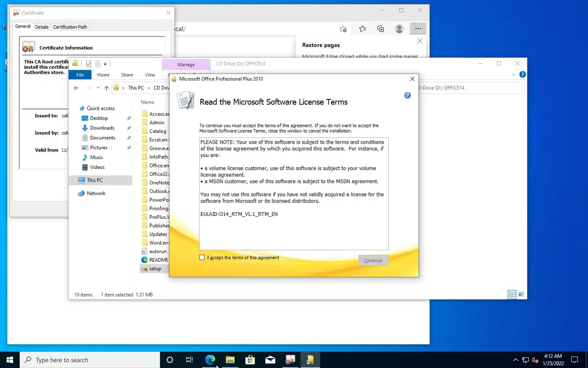This screenshot has height=368, width=588.
Task: Go back in File Explorer
Action: pos(76,88)
